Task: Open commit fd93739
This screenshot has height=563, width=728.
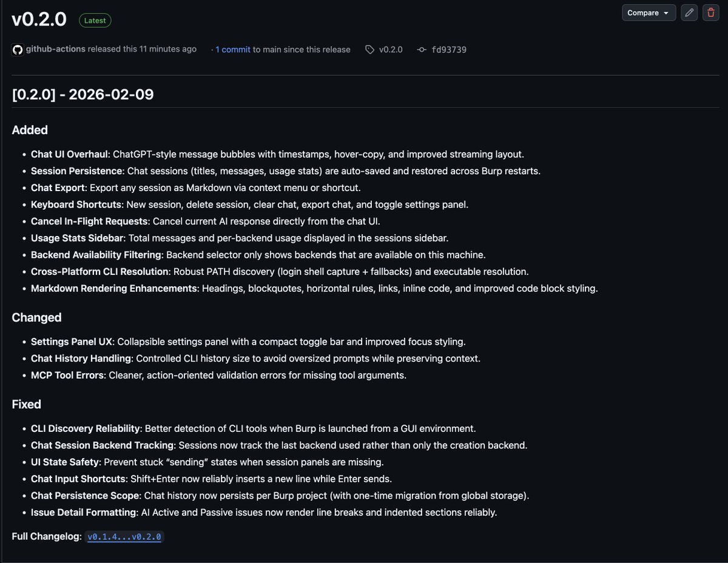Action: click(449, 50)
